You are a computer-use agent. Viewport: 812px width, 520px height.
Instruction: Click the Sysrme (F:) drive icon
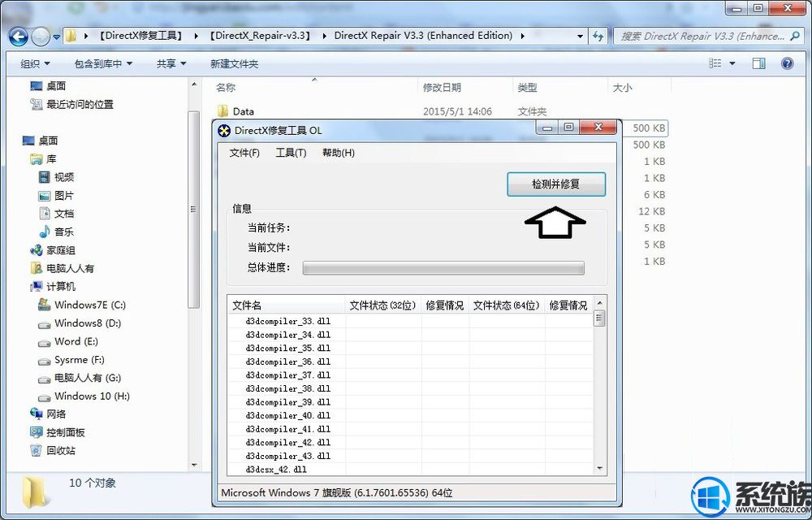[x=45, y=361]
